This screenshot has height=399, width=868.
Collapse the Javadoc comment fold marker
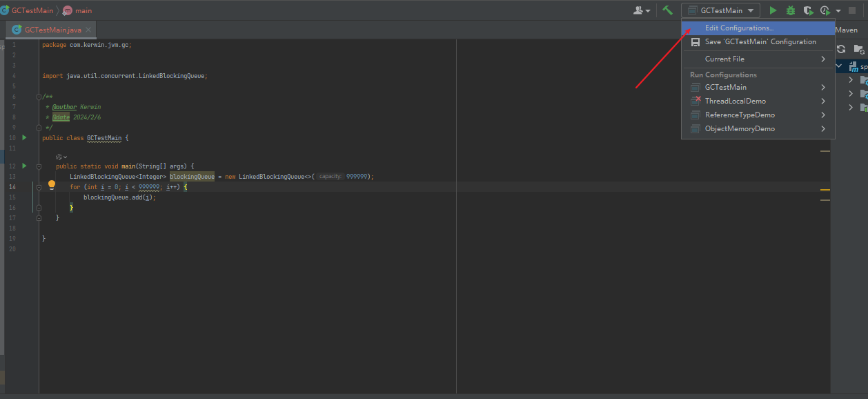click(x=39, y=97)
